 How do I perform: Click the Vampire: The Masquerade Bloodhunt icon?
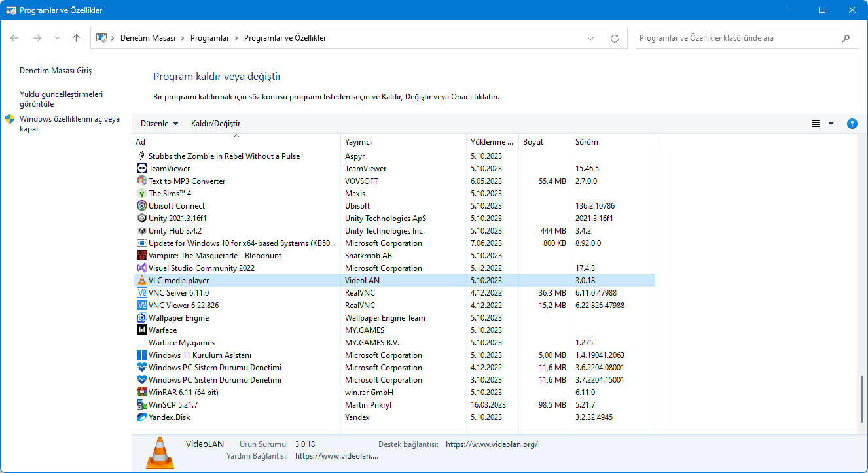(x=141, y=256)
